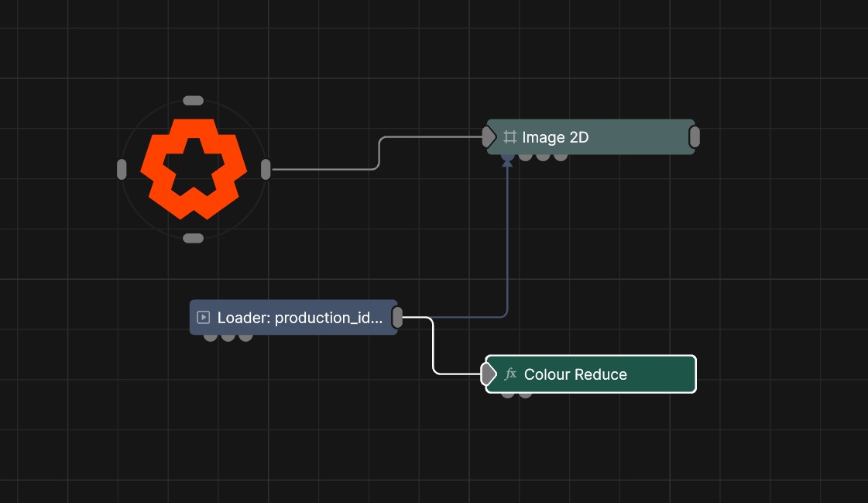Screen dimensions: 868x503
Task: Select the Image 2D node label
Action: click(555, 137)
